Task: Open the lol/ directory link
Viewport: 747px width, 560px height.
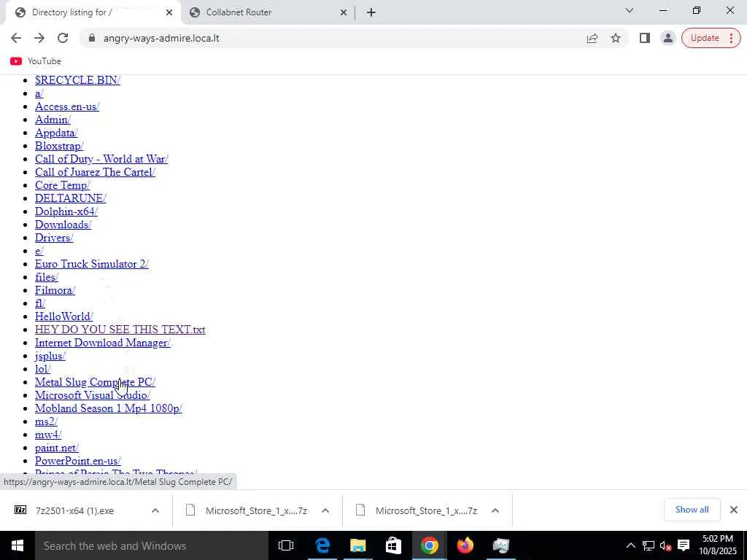Action: (x=42, y=368)
